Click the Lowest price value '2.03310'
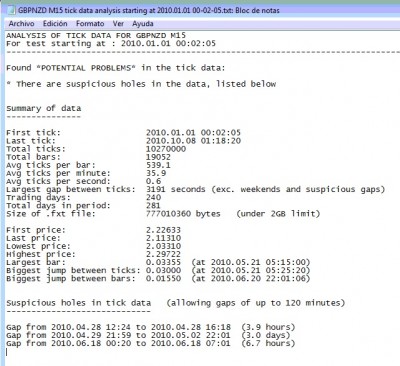This screenshot has width=400, height=366. [163, 246]
